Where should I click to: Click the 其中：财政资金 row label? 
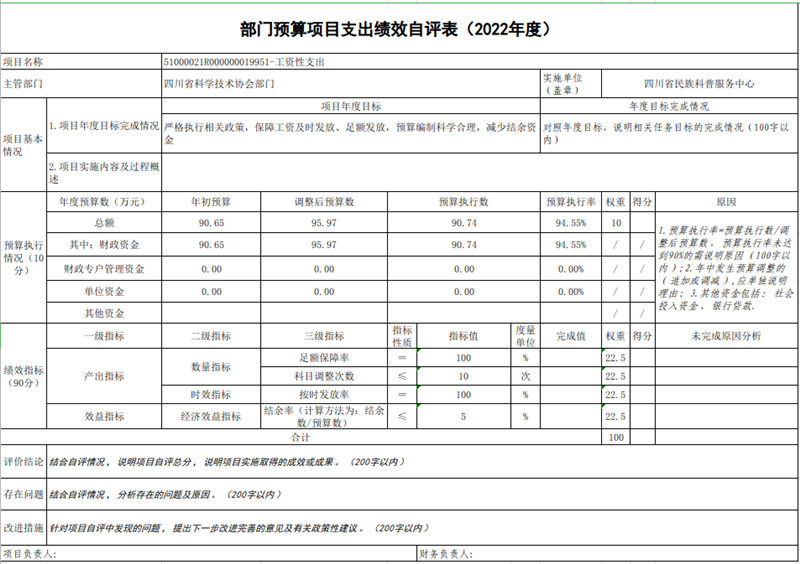click(104, 245)
